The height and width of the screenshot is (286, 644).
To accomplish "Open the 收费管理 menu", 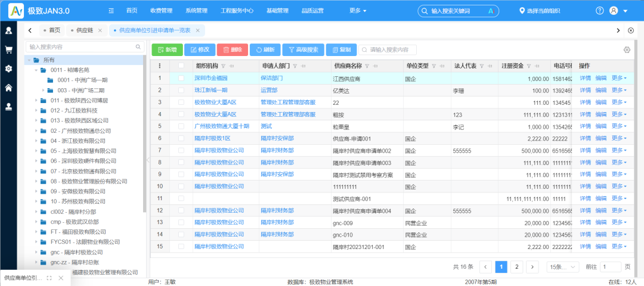I will (x=162, y=11).
